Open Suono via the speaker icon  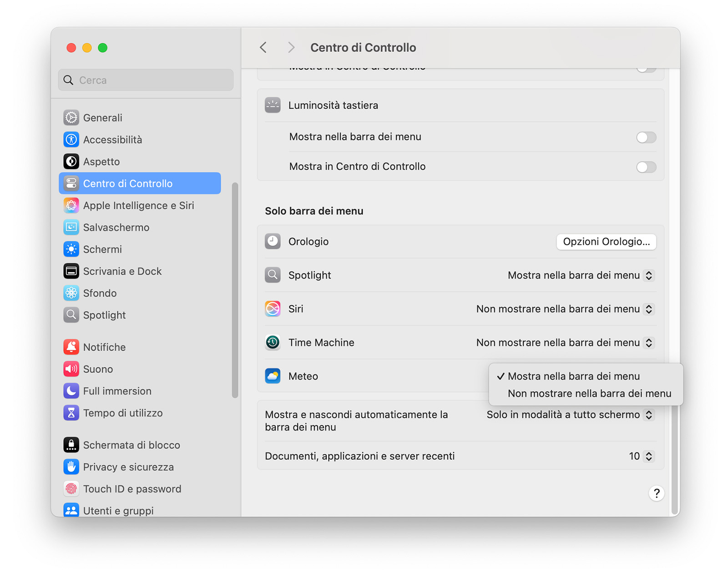click(71, 369)
